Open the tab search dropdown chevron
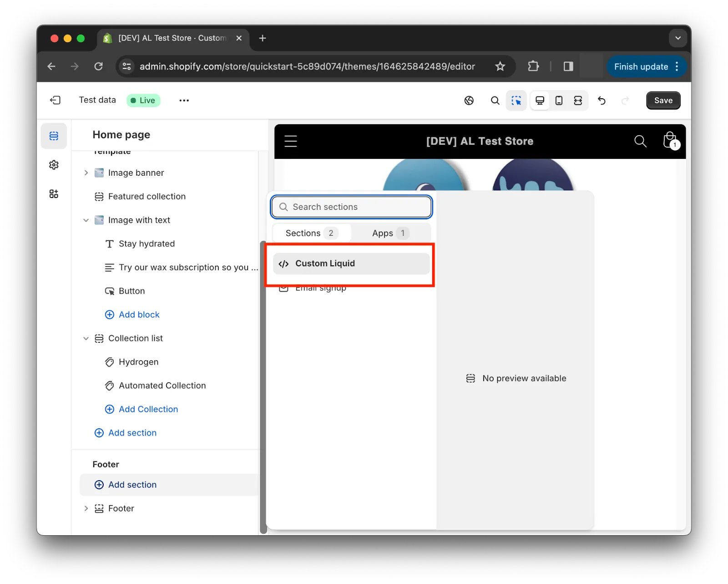The image size is (728, 584). click(678, 38)
